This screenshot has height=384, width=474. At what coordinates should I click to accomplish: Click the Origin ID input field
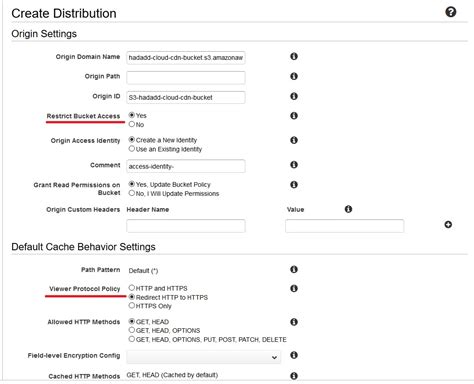[186, 97]
